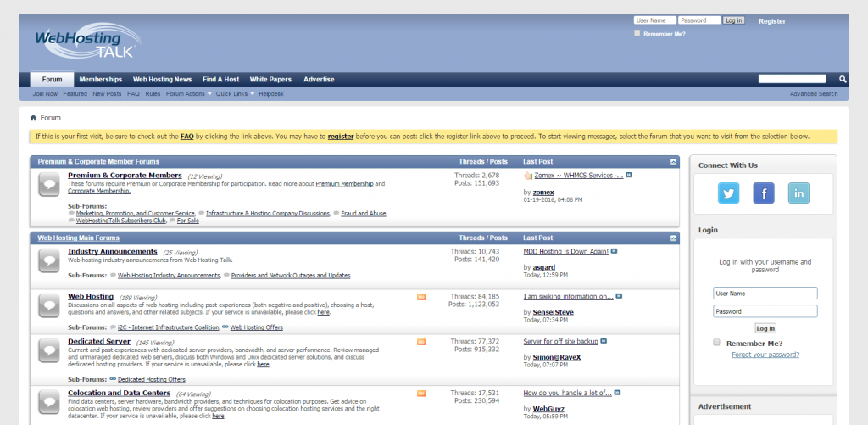Open RSS feed icon for Web Hosting

[421, 297]
